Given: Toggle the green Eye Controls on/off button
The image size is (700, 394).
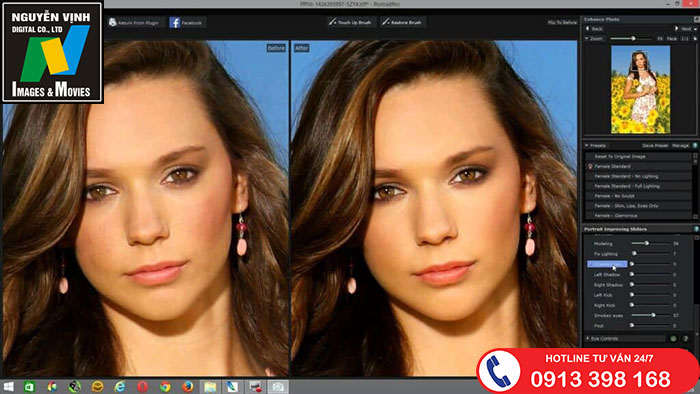Looking at the screenshot, I should click(x=673, y=339).
